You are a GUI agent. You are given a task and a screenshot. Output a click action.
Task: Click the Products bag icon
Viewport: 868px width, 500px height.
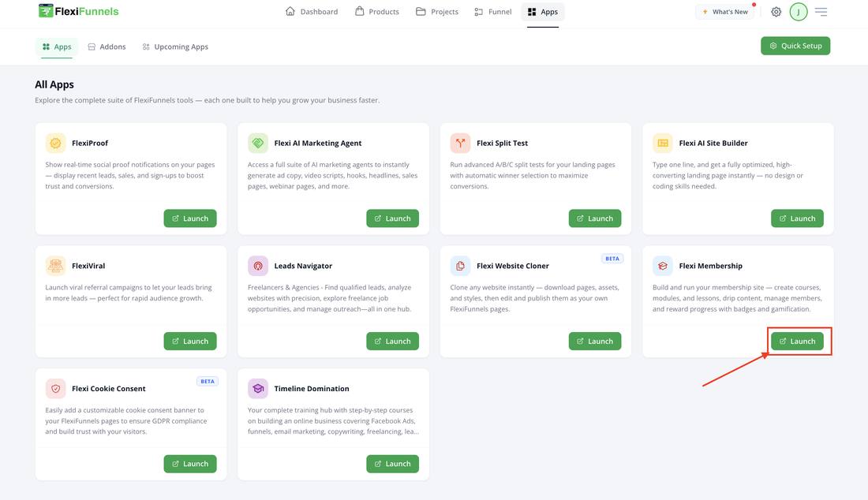pos(360,11)
